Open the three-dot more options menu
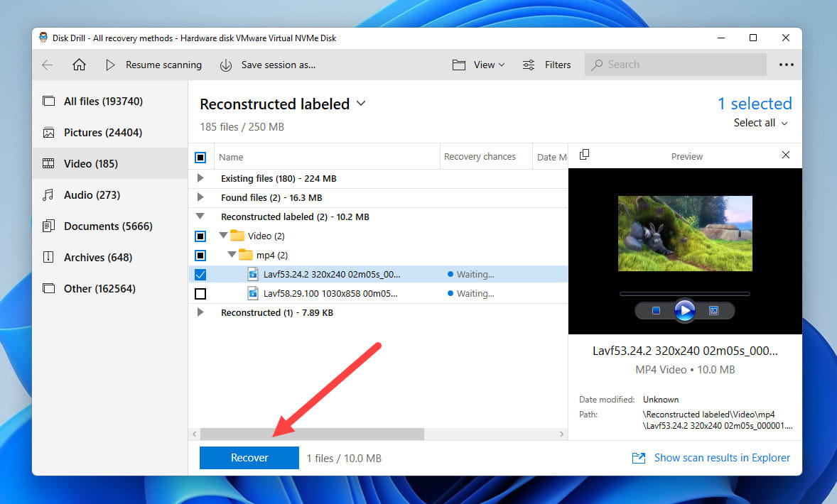The width and height of the screenshot is (837, 504). tap(787, 65)
